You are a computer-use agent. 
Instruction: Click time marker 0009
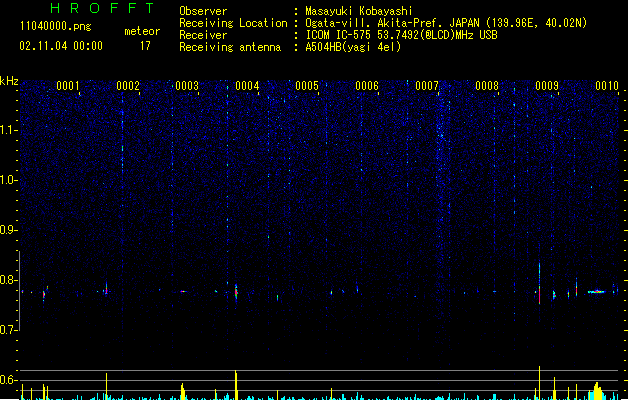coord(547,86)
